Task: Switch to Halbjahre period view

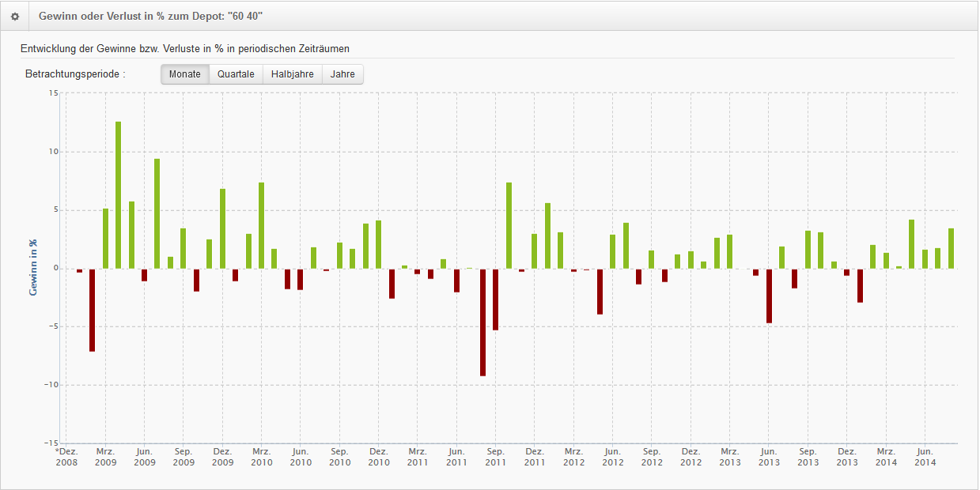Action: pos(293,74)
